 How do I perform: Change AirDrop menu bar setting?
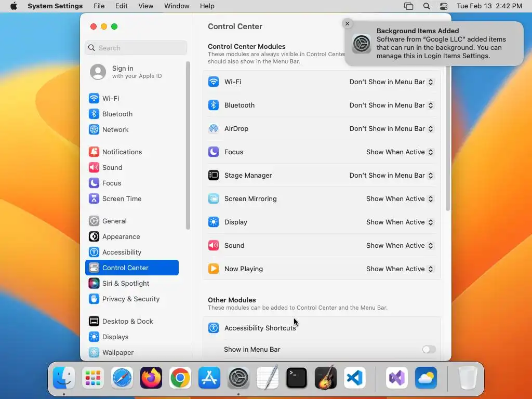coord(392,129)
